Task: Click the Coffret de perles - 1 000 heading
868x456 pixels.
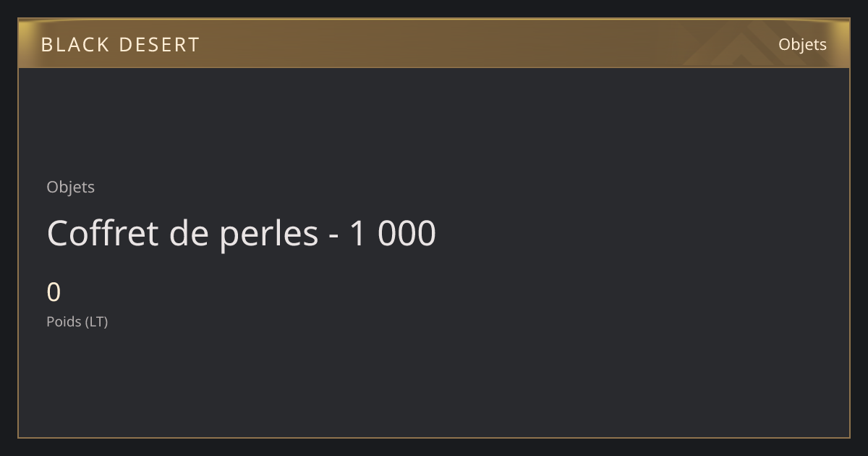Action: [241, 233]
